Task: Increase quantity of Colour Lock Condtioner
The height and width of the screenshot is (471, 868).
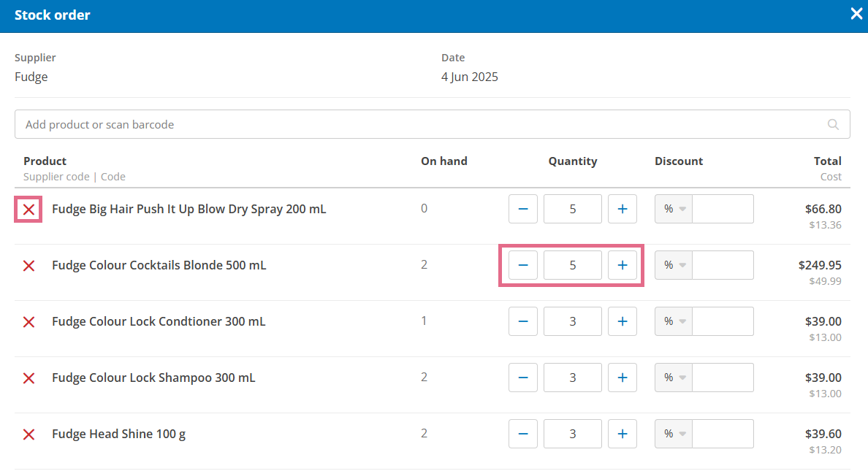Action: click(622, 321)
